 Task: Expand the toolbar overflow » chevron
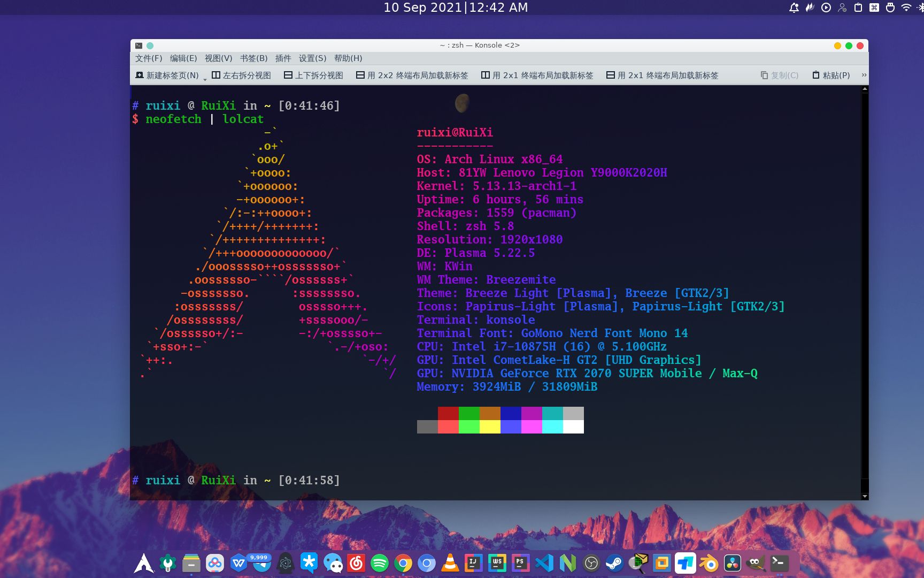[864, 75]
